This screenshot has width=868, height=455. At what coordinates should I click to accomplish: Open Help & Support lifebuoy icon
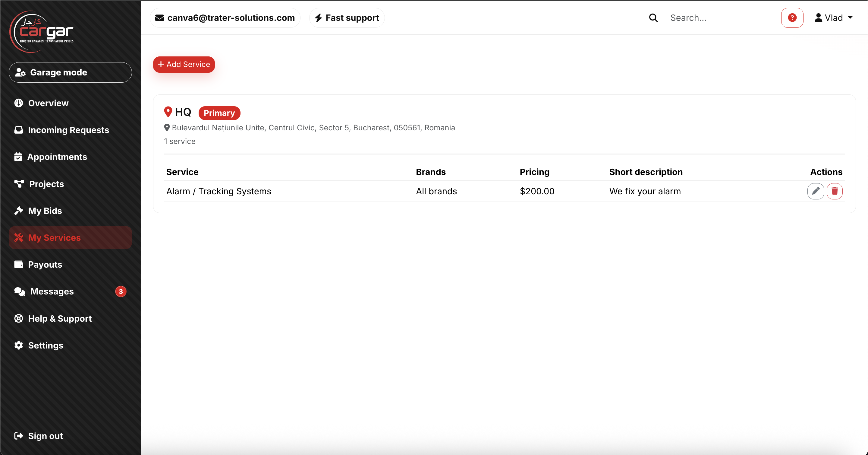pyautogui.click(x=19, y=318)
